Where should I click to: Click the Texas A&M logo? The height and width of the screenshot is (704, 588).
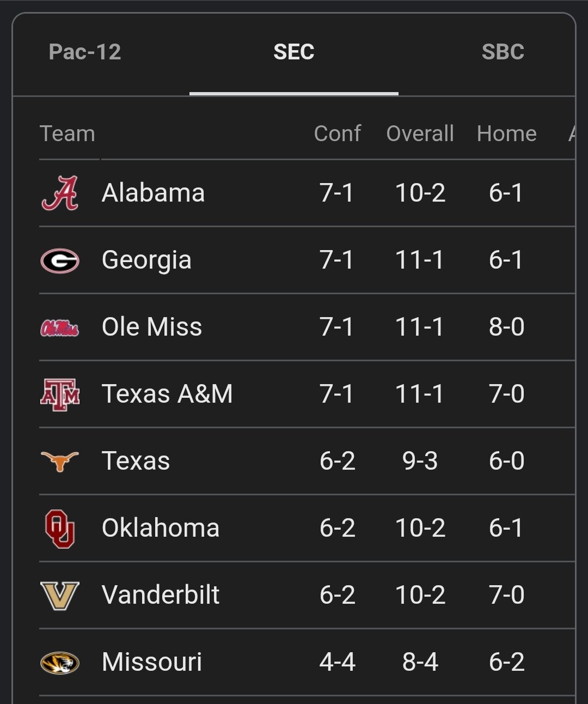tap(60, 395)
